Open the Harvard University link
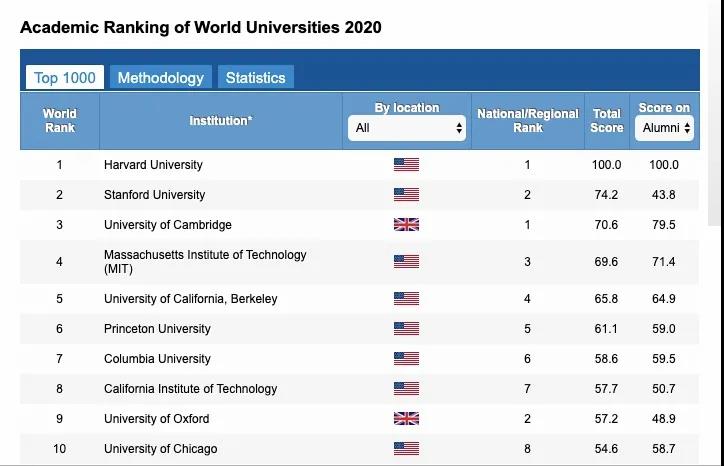Viewport: 724px width, 466px height. 153,165
